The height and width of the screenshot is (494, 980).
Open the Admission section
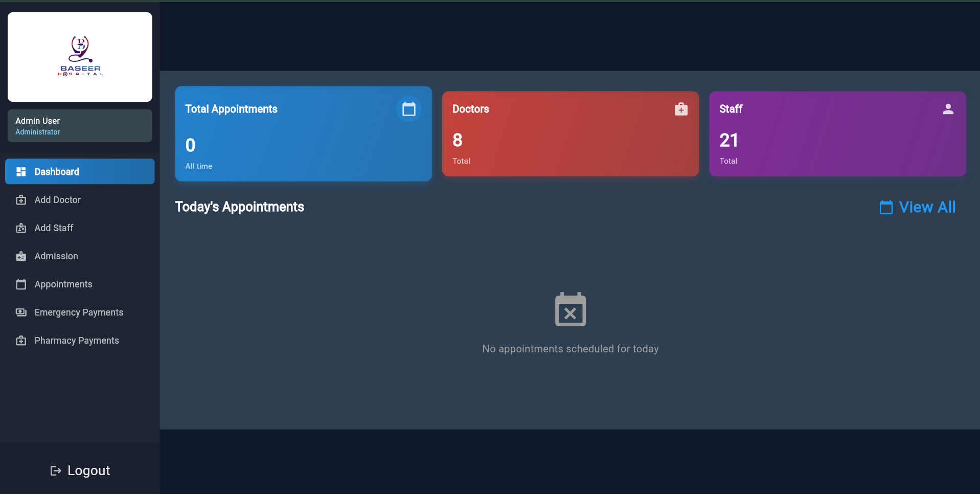[x=56, y=256]
